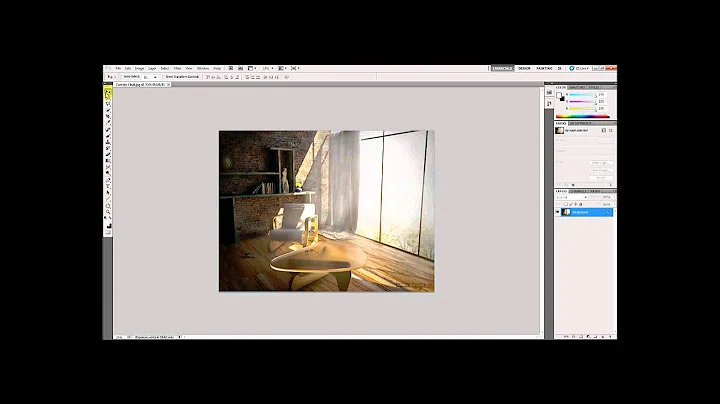Switch to the Channels tab
Image resolution: width=720 pixels, height=404 pixels.
tap(578, 191)
